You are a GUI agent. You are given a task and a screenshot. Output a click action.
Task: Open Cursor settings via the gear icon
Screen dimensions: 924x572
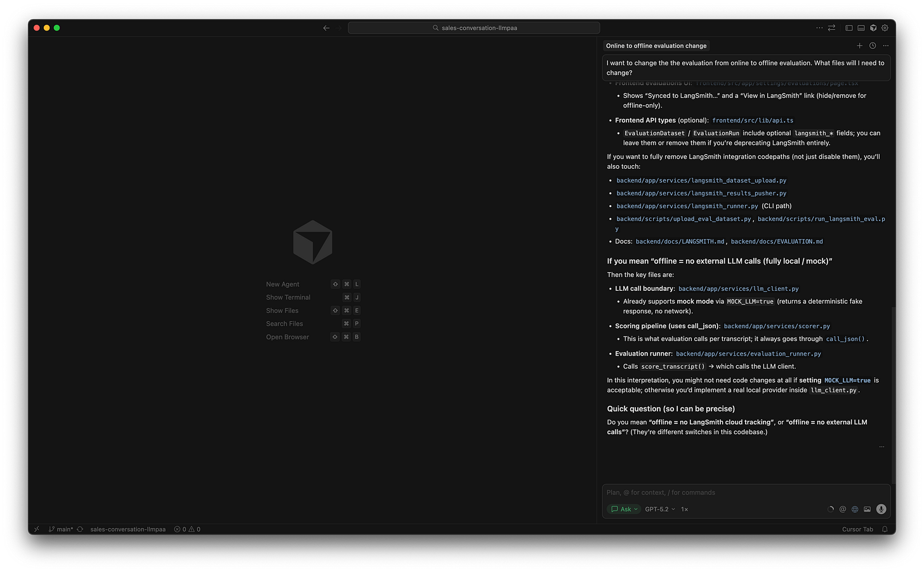(x=885, y=28)
